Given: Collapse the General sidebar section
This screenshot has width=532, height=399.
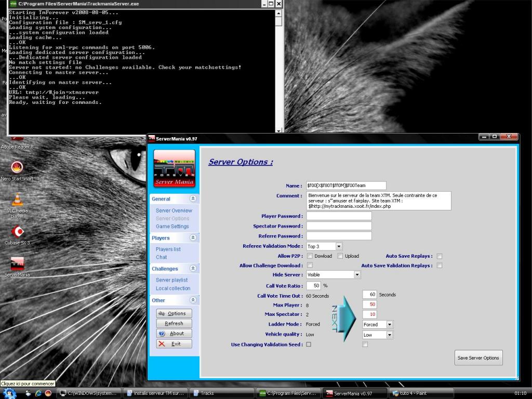Looking at the screenshot, I should click(193, 198).
